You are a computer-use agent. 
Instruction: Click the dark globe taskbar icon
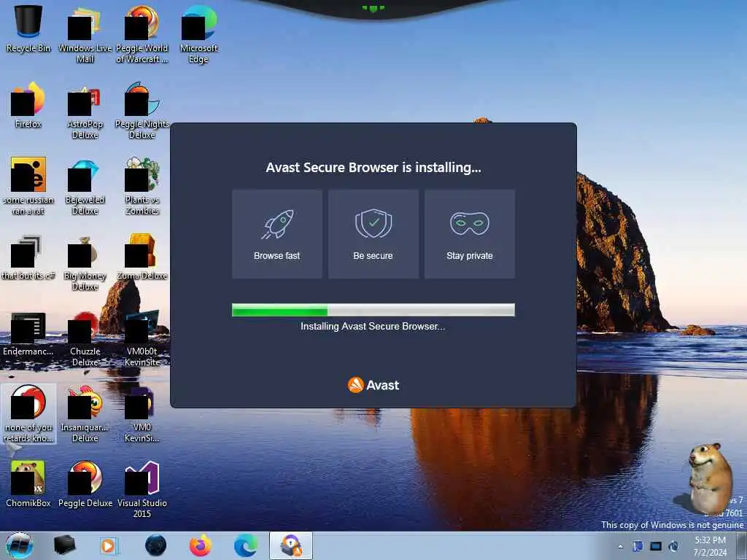155,545
